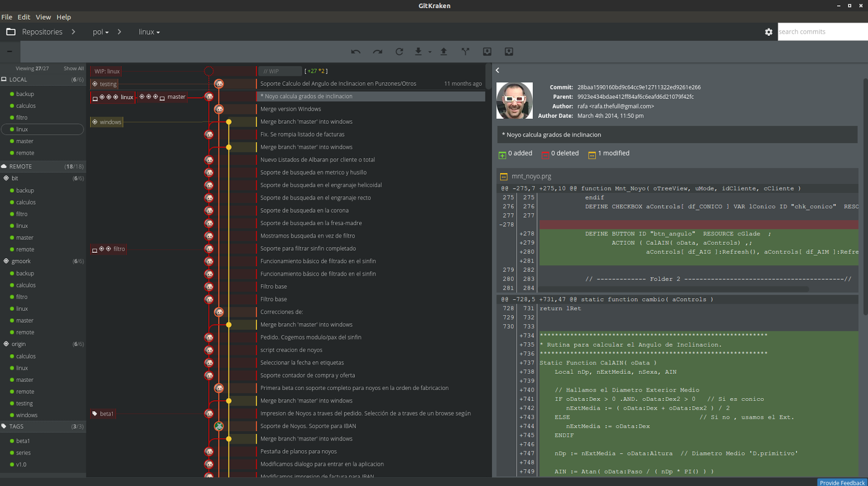The height and width of the screenshot is (486, 868).
Task: Click the // WIP message field
Action: 280,71
